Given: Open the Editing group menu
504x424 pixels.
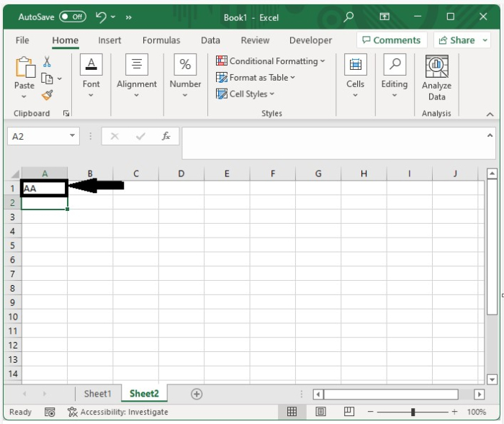Looking at the screenshot, I should [395, 76].
